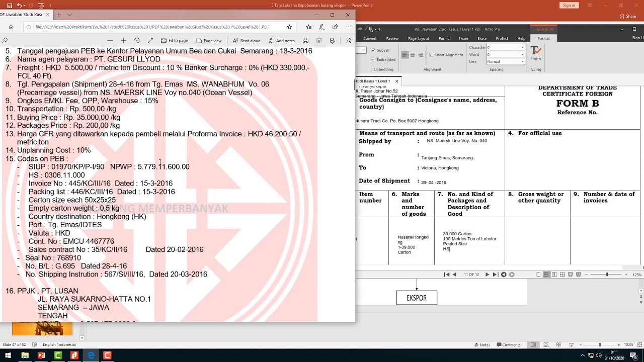Image resolution: width=644 pixels, height=362 pixels.
Task: Print the PDF from Edge toolbar
Action: pyautogui.click(x=305, y=41)
